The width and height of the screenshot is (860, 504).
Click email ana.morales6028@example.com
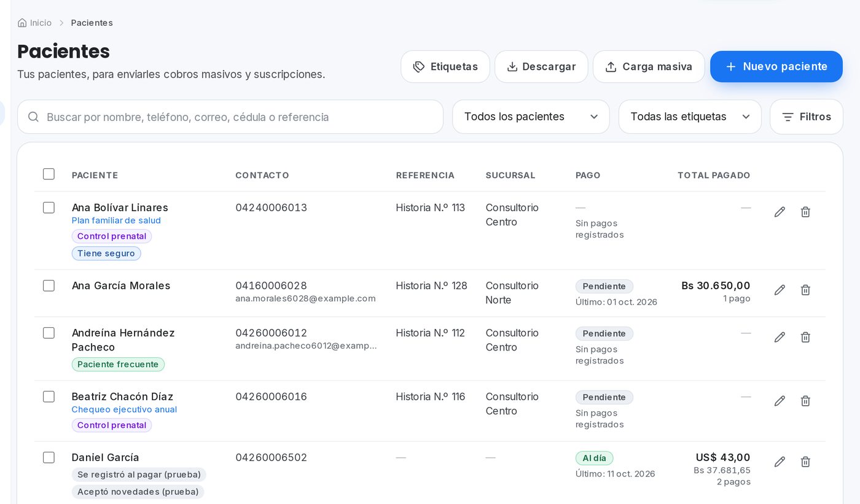tap(305, 298)
